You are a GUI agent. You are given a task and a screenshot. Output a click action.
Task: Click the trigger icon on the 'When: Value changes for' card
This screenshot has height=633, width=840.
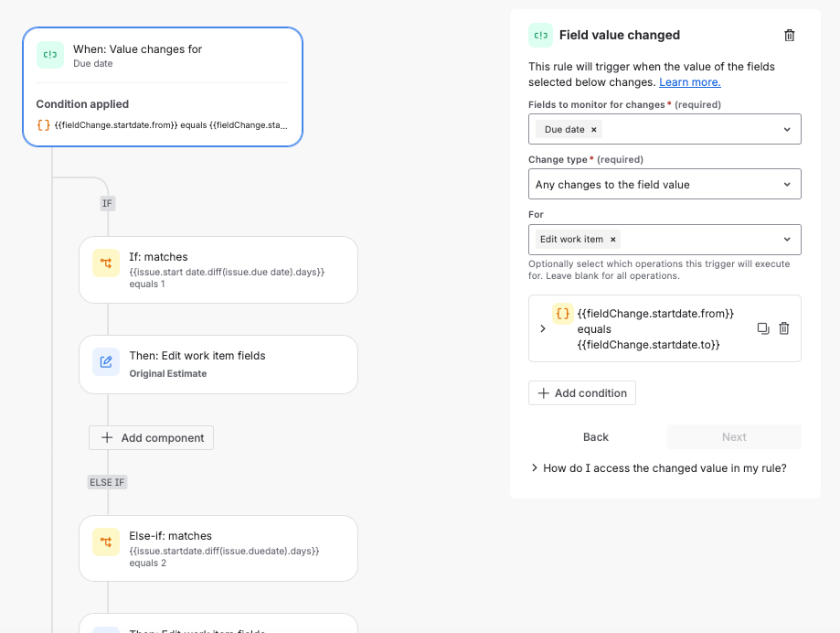tap(50, 55)
